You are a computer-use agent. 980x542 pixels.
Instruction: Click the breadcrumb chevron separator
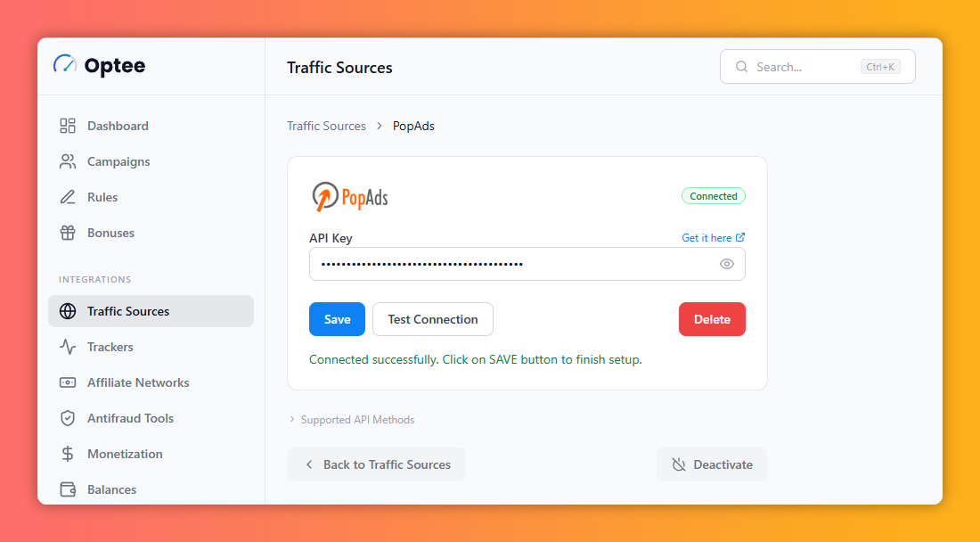click(380, 126)
